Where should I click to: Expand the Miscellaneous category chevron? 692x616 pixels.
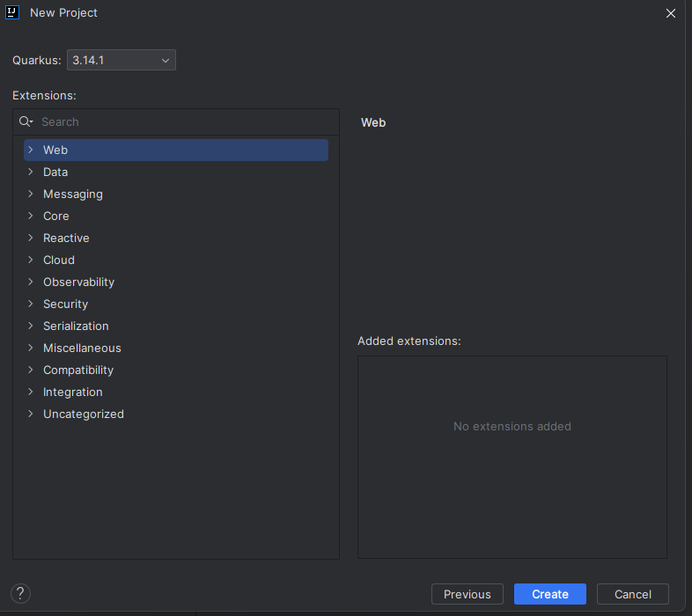31,348
